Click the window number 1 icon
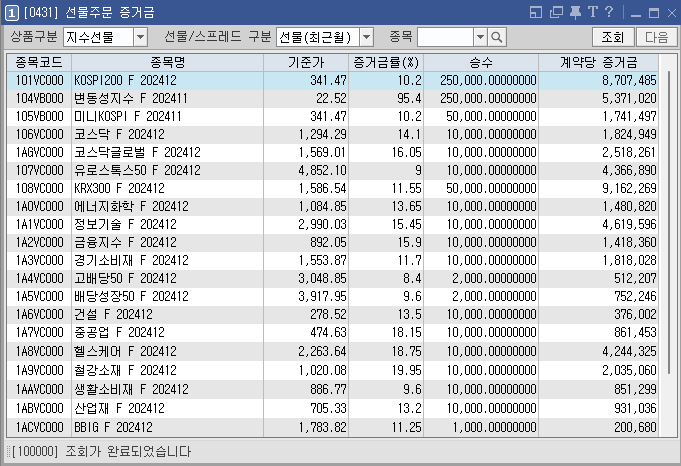This screenshot has width=681, height=466. (12, 13)
